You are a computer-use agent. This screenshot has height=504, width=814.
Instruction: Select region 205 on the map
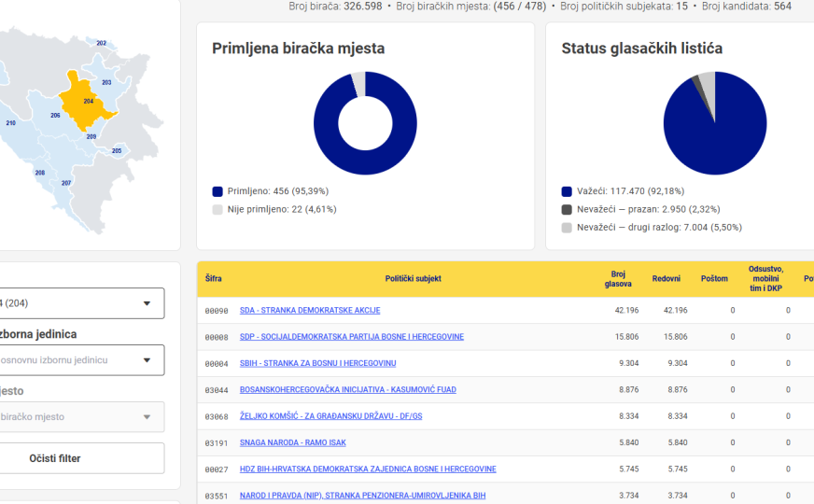[117, 151]
